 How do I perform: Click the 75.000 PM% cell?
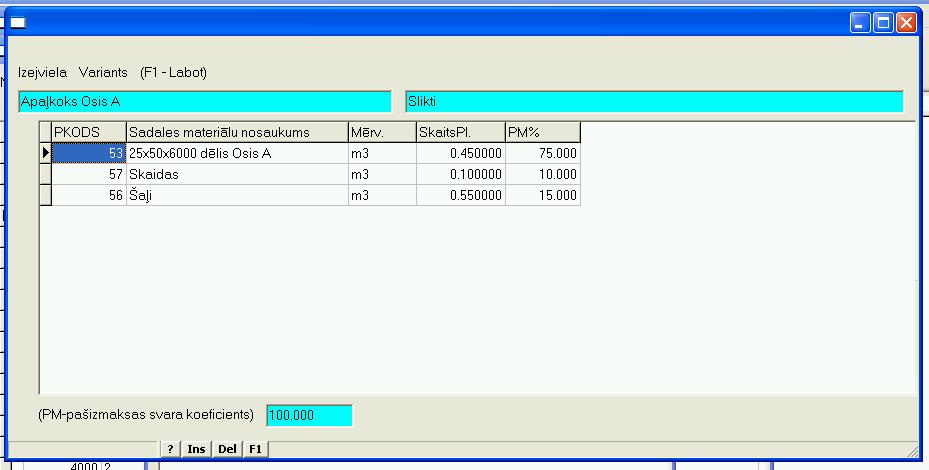543,154
